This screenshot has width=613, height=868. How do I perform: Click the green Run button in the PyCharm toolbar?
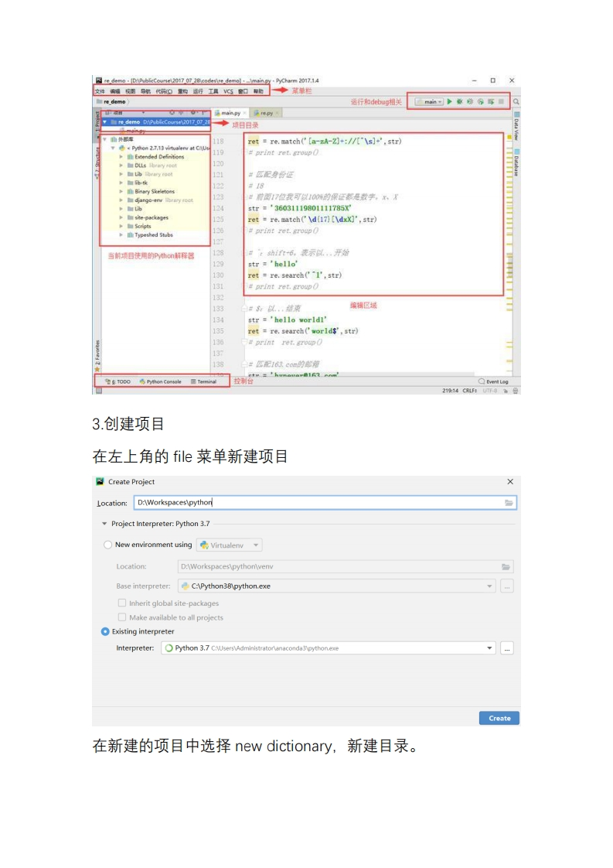(450, 102)
